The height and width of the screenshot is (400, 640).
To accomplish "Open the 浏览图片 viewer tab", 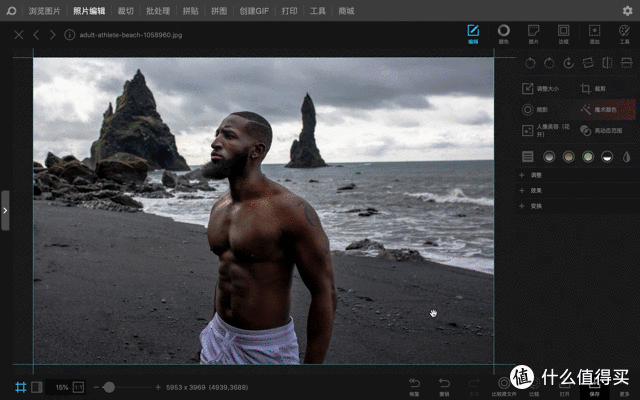I will pos(44,11).
